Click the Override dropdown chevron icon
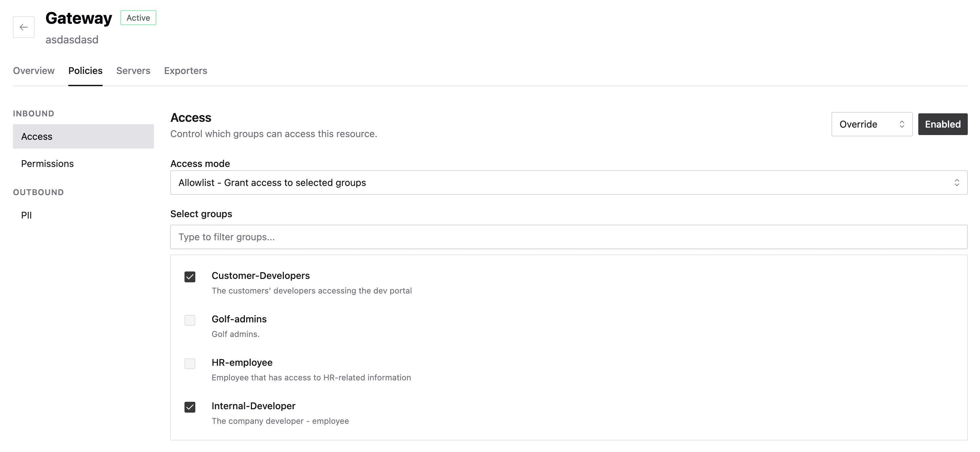The image size is (980, 452). (902, 124)
